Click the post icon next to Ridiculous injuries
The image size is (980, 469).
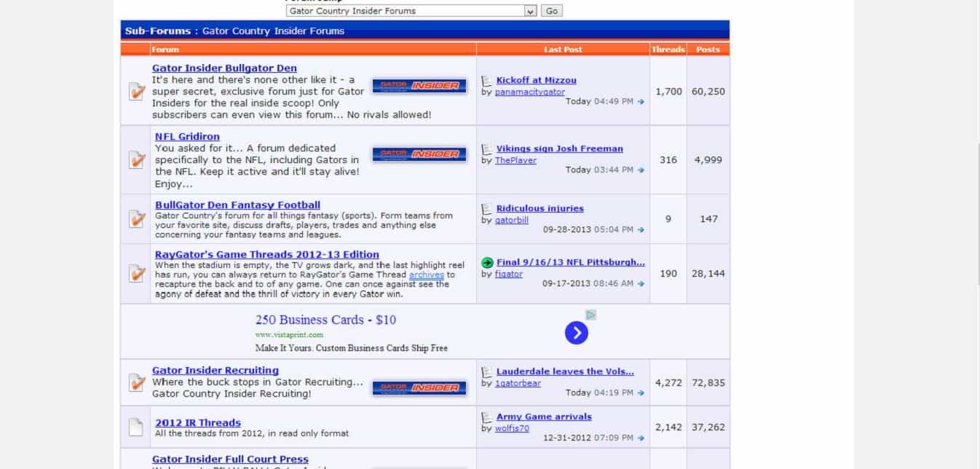487,208
